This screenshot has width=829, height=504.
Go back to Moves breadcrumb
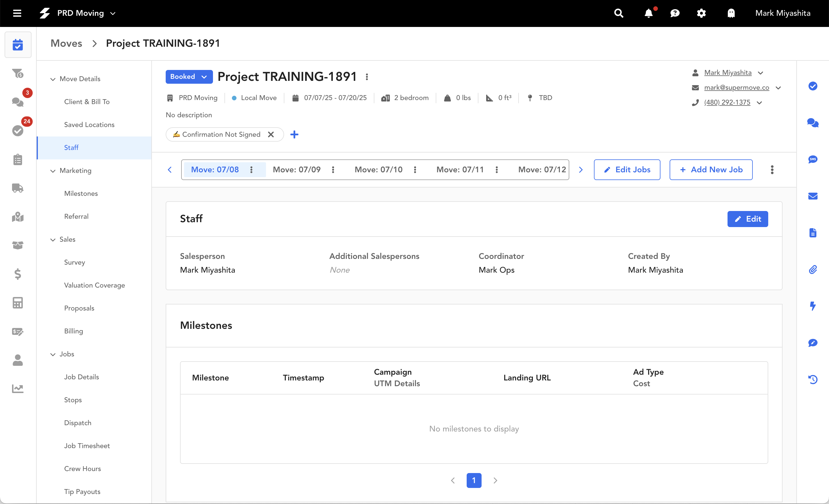[66, 43]
